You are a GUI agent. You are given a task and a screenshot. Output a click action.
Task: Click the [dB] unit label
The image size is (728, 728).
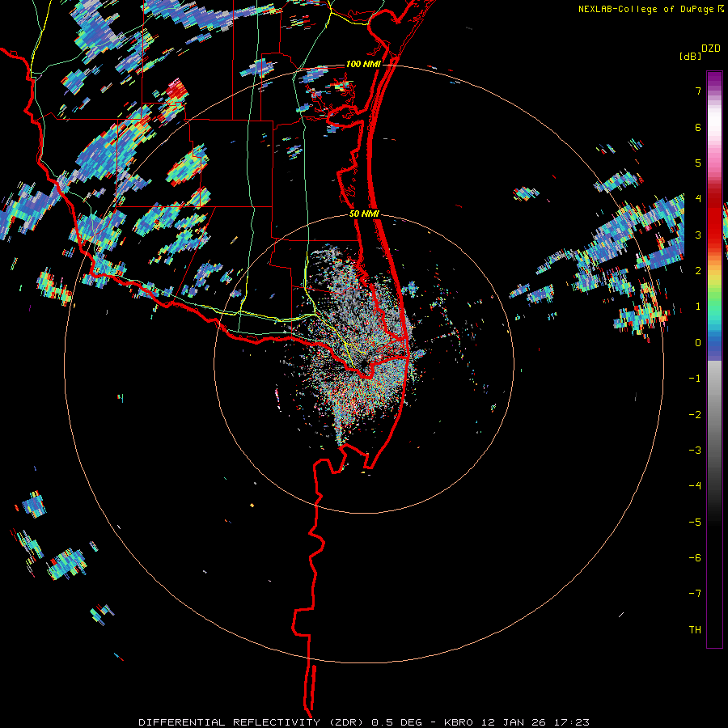[x=690, y=57]
